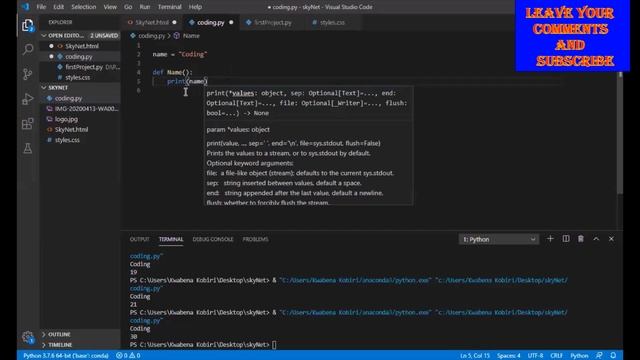
Task: Switch to the firstProject.py editor tab
Action: 272,22
